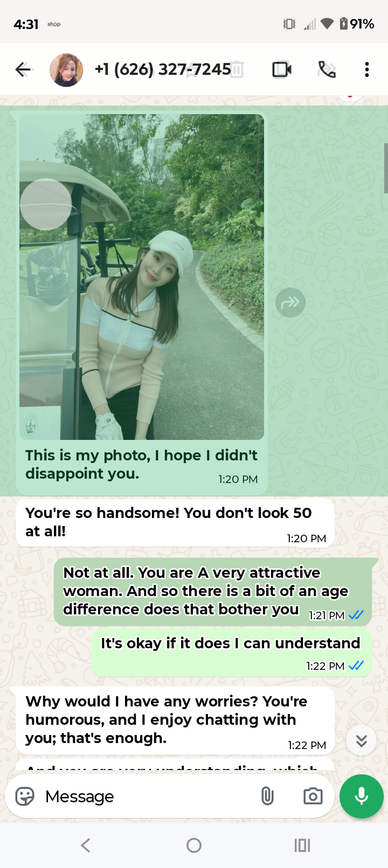Tap the chat scrollbar handle
This screenshot has height=868, width=388.
click(386, 168)
